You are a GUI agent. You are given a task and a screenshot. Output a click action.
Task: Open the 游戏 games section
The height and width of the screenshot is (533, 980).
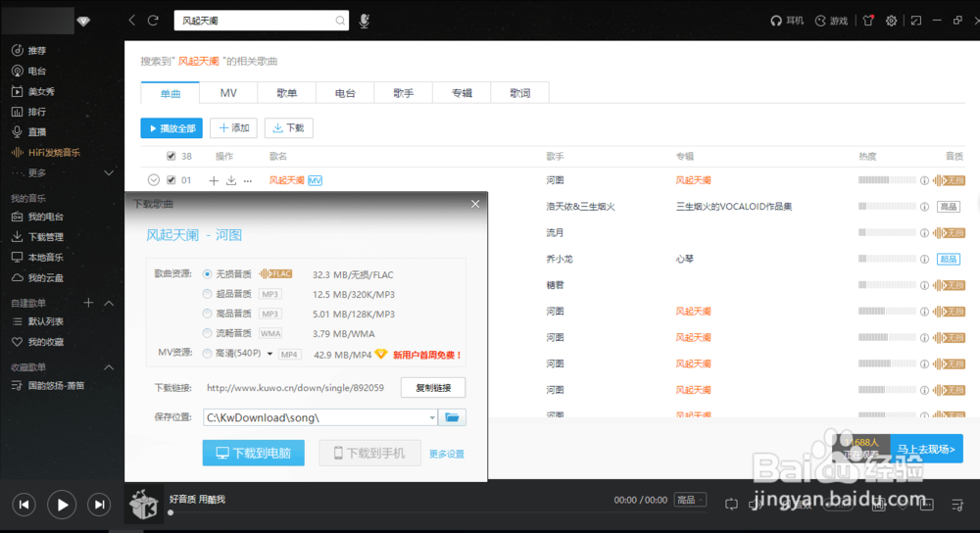pos(831,21)
